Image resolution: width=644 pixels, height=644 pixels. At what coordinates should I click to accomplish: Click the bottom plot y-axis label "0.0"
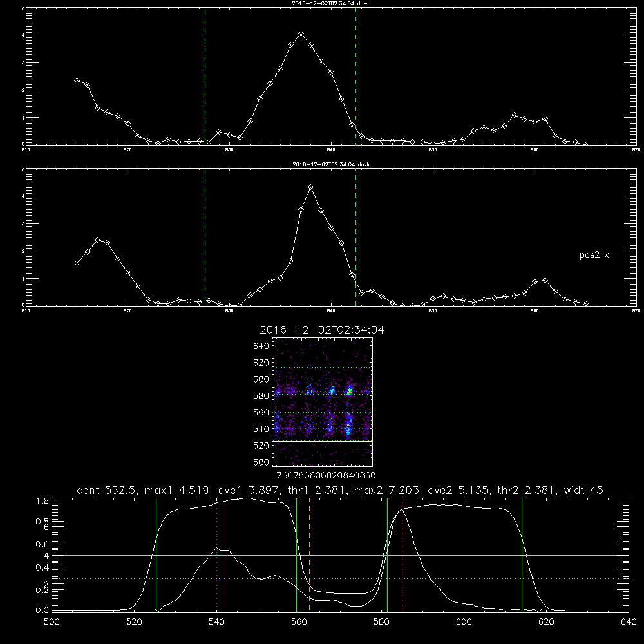[x=42, y=611]
